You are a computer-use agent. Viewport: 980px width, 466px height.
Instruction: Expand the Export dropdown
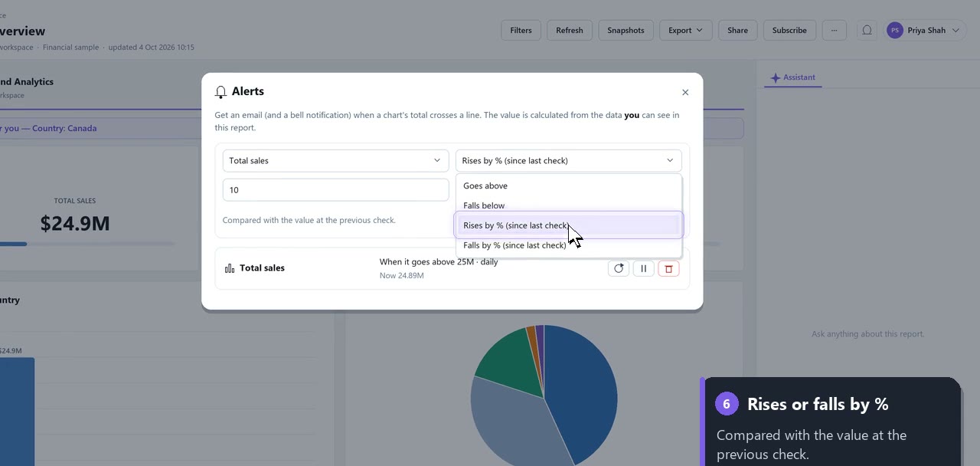[686, 30]
